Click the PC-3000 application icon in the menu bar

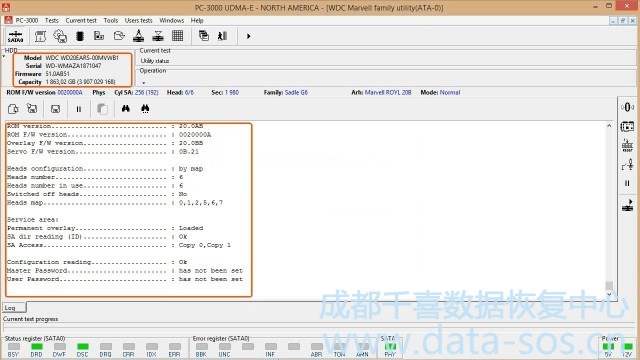(x=8, y=20)
